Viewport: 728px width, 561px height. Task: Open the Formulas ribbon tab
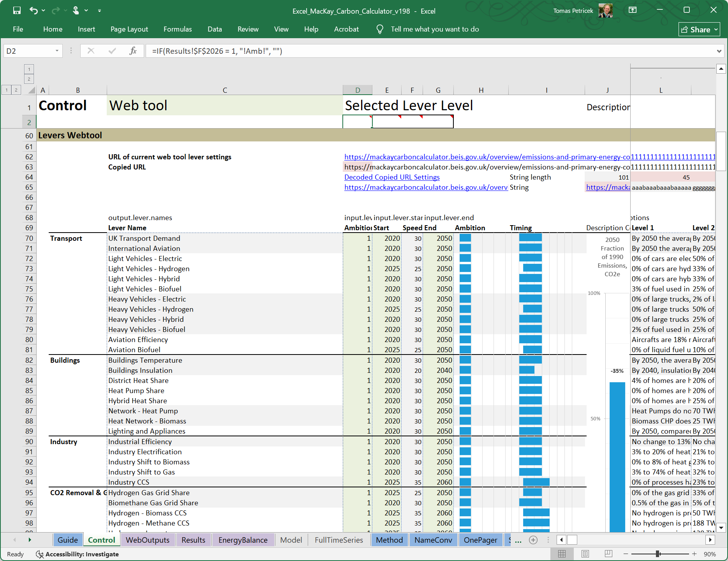[178, 29]
